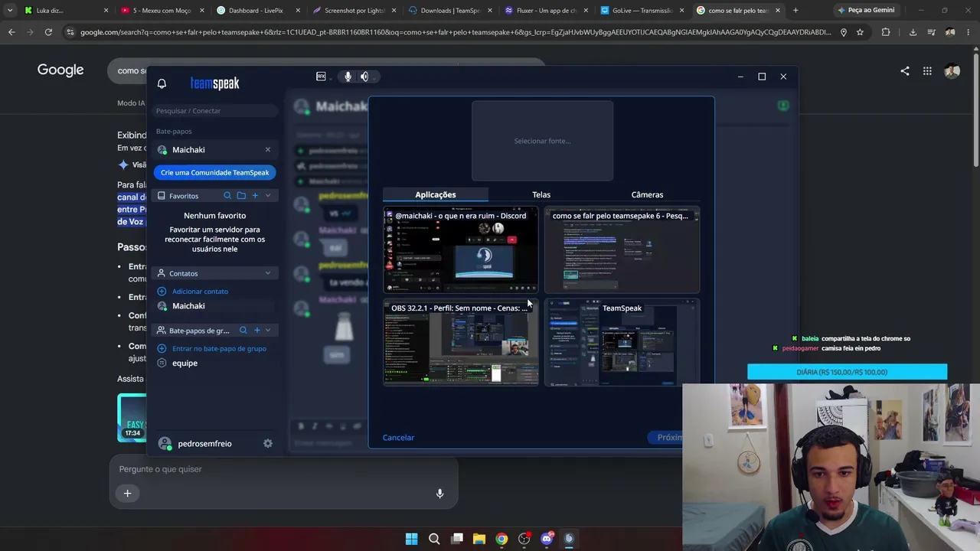
Task: Bookmark this page with the star icon
Action: [x=860, y=32]
